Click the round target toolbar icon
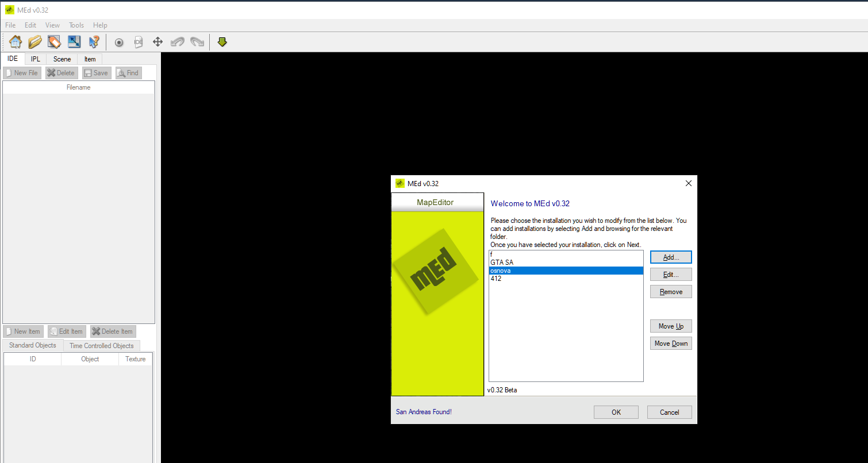This screenshot has height=463, width=868. point(119,42)
